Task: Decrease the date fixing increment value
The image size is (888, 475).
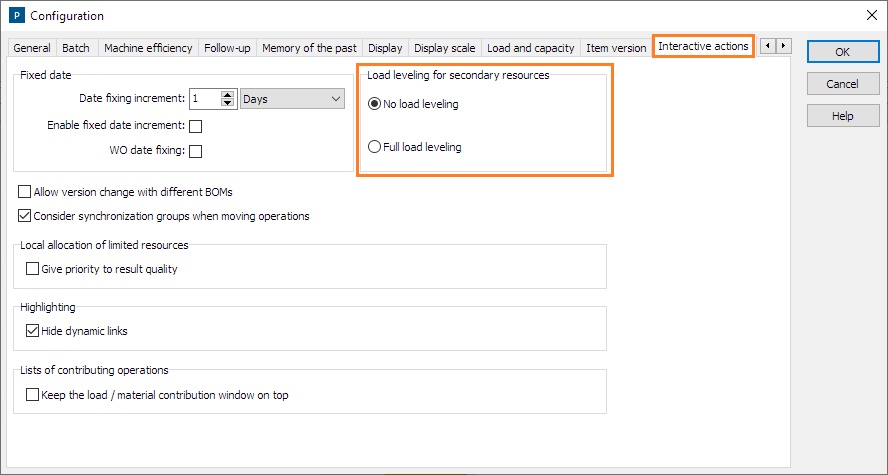Action: tap(227, 103)
